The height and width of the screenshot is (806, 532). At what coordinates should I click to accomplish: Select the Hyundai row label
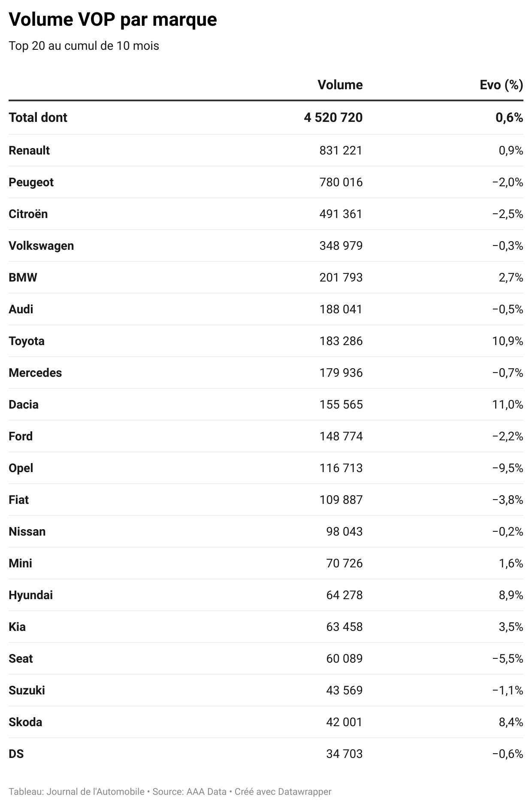(31, 595)
